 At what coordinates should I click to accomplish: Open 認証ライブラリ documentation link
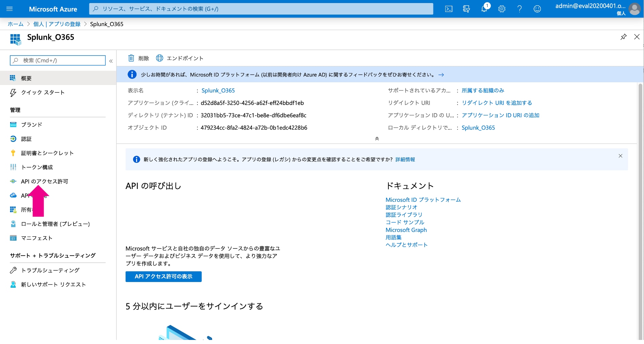(x=404, y=215)
